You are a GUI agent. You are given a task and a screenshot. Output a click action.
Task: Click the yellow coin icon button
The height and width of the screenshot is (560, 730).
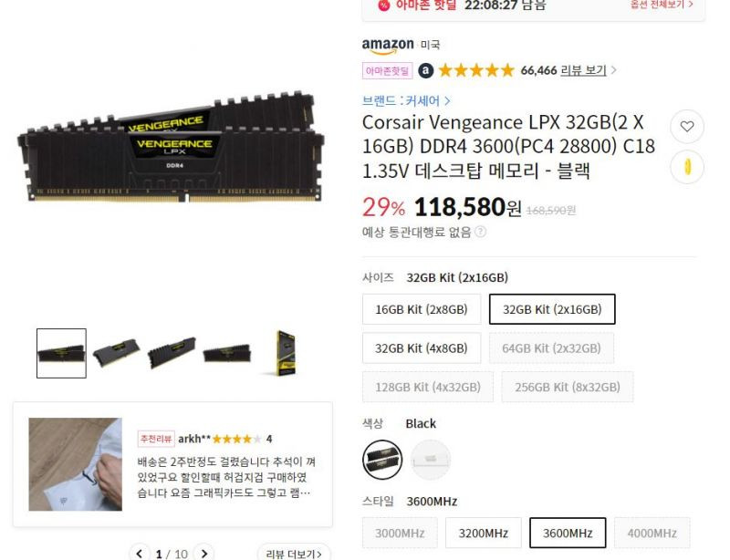coord(687,167)
